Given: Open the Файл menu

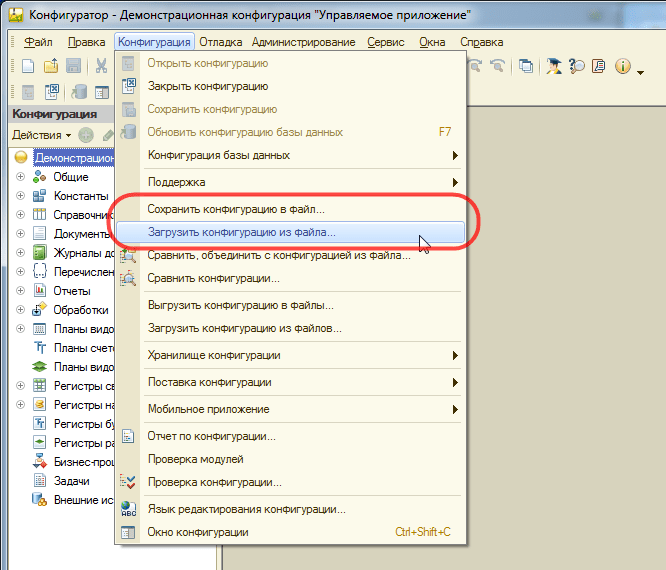Looking at the screenshot, I should pos(38,42).
